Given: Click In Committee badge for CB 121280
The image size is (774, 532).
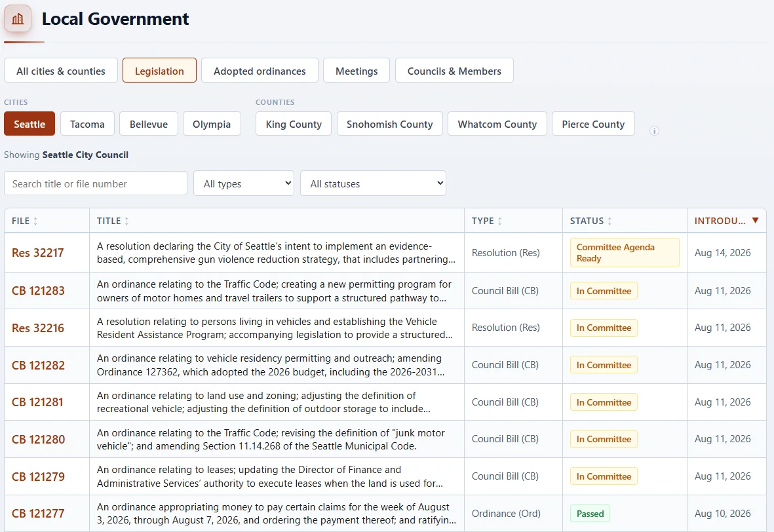Looking at the screenshot, I should coord(604,439).
